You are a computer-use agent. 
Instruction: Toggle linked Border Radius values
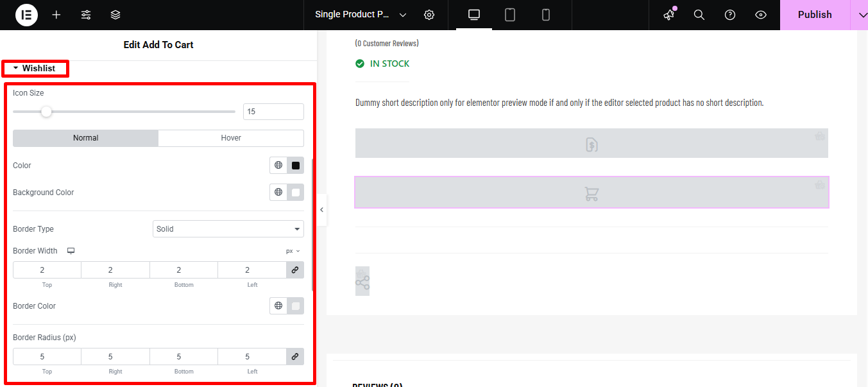click(295, 357)
